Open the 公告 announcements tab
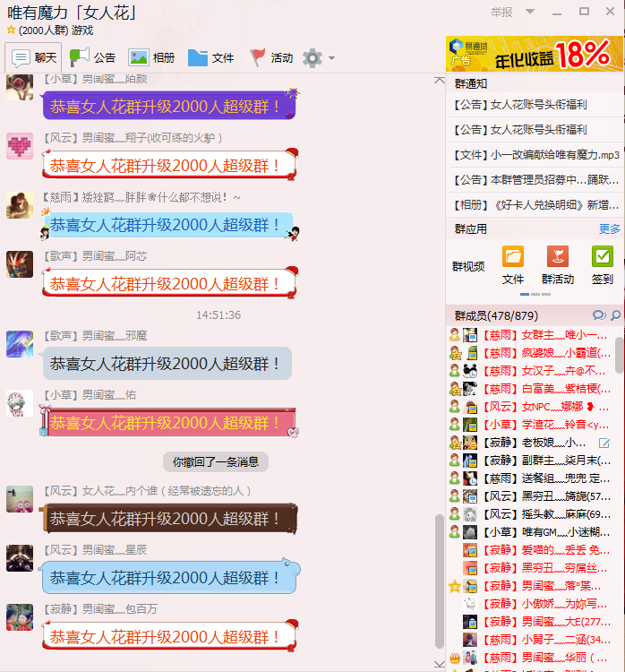The height and width of the screenshot is (672, 625). [x=92, y=57]
